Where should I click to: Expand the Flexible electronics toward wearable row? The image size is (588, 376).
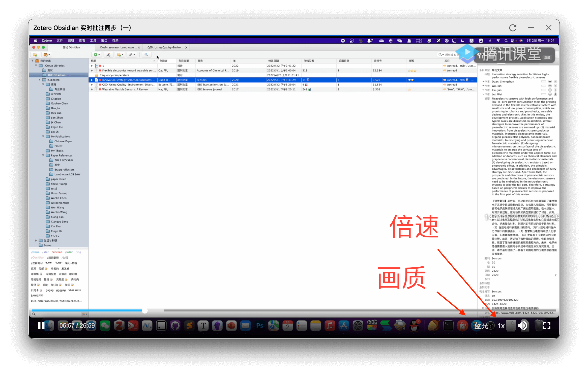[92, 70]
